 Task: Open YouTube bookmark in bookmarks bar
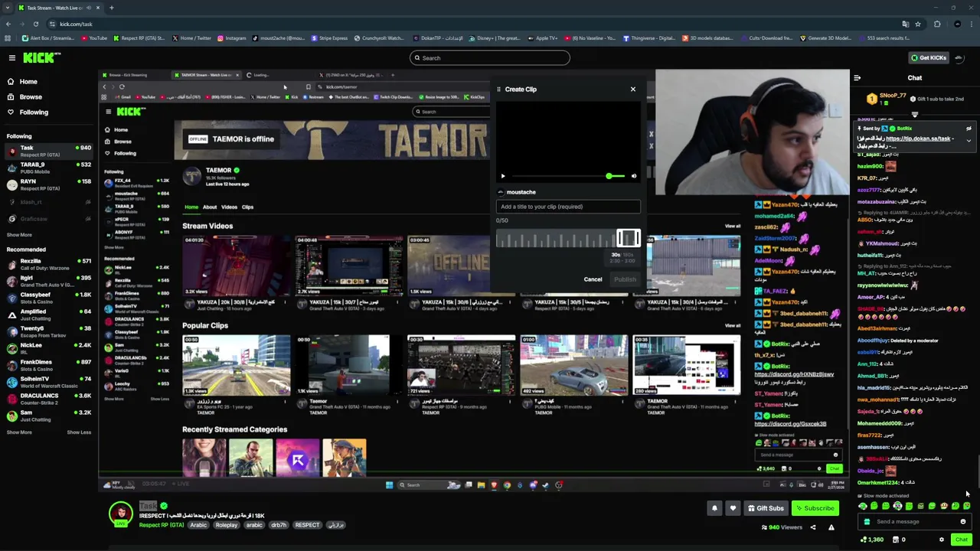(x=94, y=37)
